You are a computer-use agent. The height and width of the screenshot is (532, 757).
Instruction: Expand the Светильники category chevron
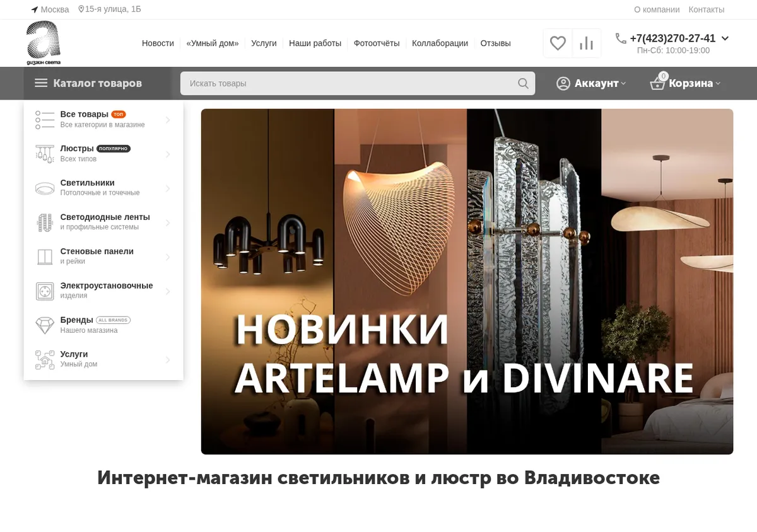pos(168,188)
